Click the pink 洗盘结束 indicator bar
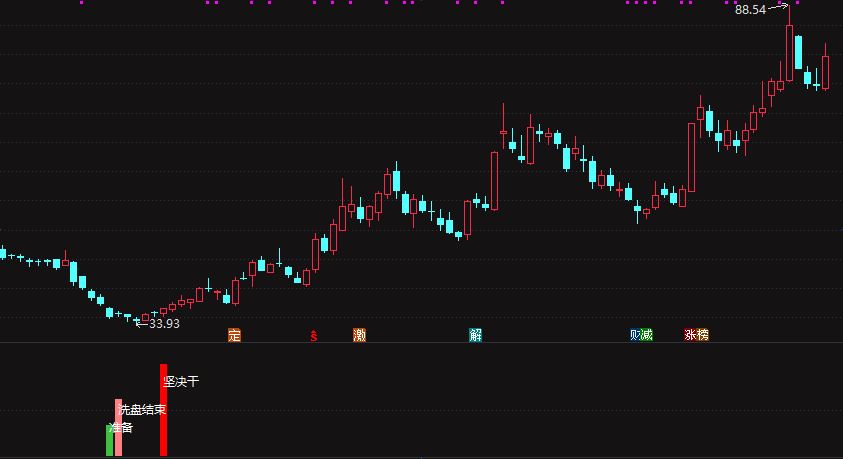The height and width of the screenshot is (459, 843). [118, 427]
